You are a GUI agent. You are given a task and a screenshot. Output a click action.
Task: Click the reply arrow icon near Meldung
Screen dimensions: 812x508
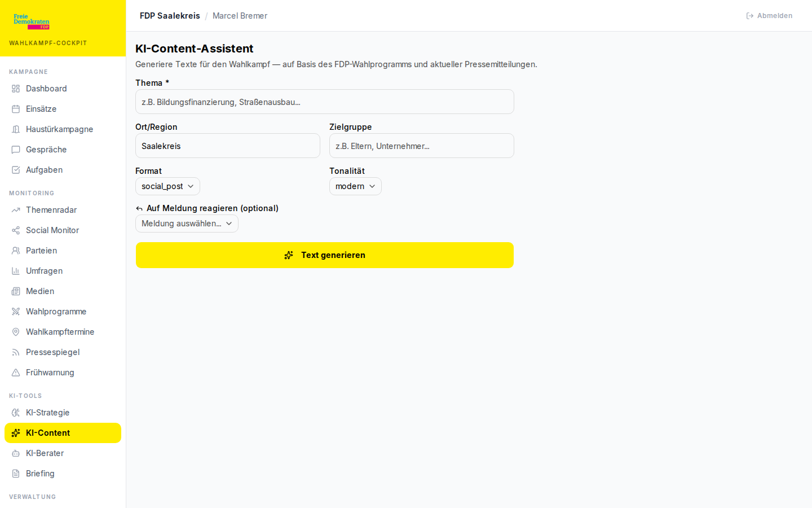pyautogui.click(x=139, y=209)
